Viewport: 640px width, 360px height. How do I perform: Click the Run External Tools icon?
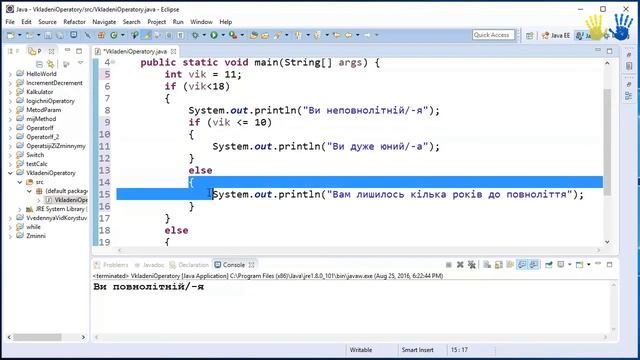click(x=233, y=35)
